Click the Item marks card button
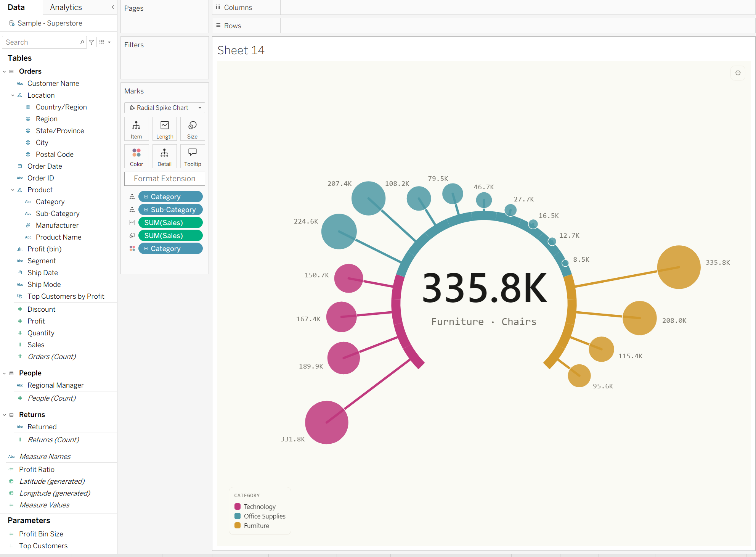Viewport: 756px width, 557px height. click(136, 129)
